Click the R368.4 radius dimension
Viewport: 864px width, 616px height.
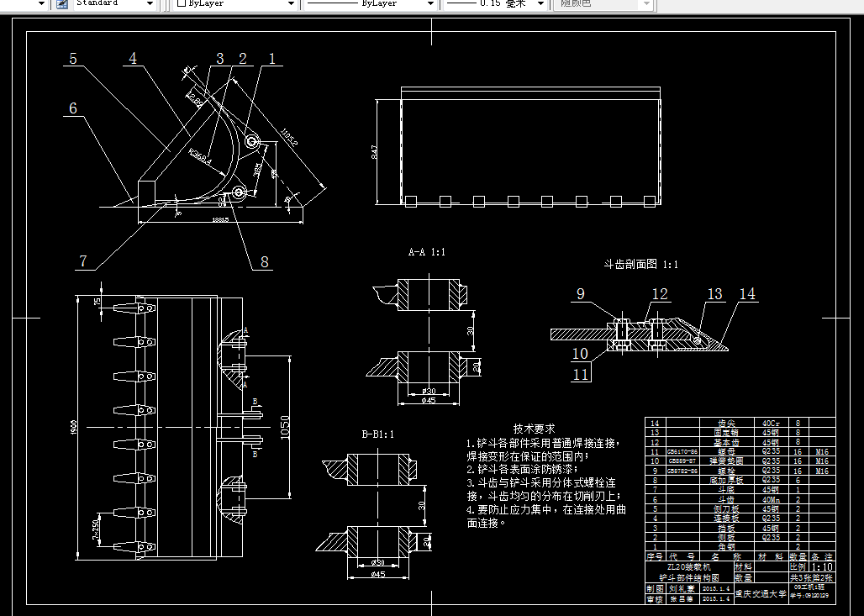[x=201, y=157]
